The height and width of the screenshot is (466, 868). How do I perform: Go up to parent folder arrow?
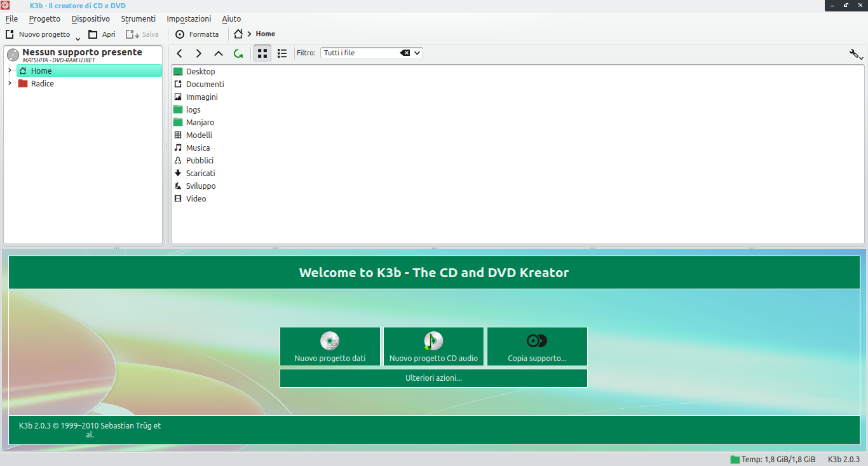point(219,53)
